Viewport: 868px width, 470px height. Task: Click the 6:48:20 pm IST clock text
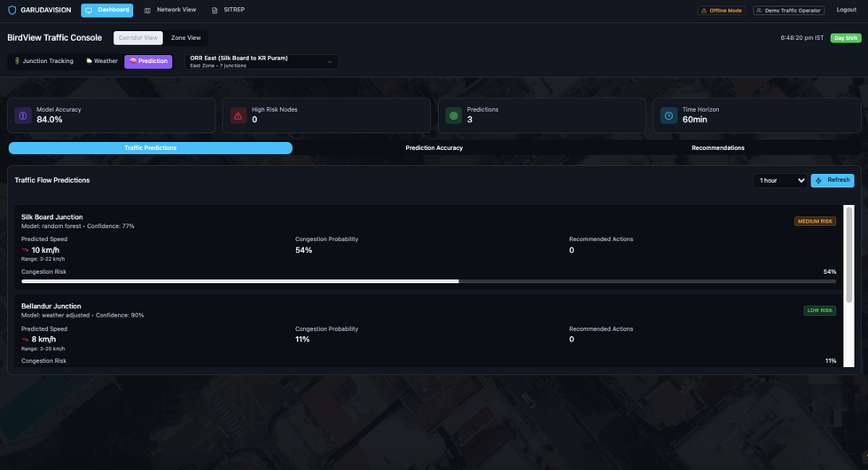coord(802,38)
